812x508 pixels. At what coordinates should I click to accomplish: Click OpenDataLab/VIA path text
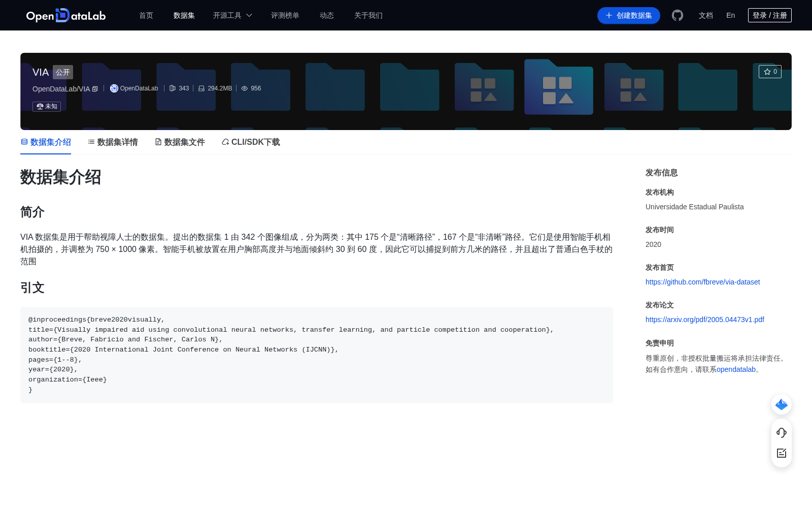tap(61, 89)
